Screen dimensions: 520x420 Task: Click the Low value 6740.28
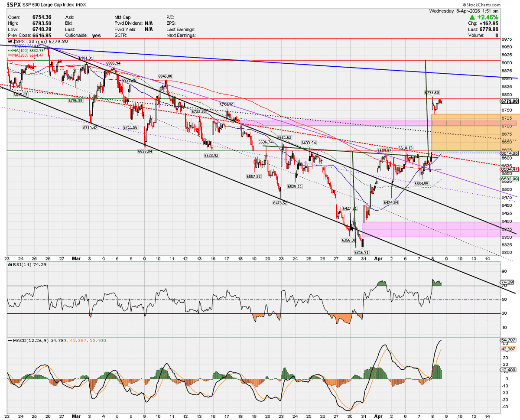pos(41,29)
